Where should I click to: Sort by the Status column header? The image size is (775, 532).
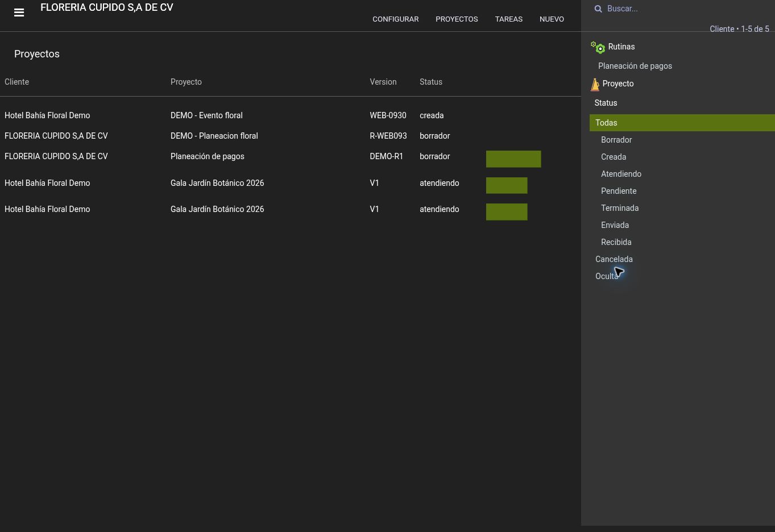[x=431, y=82]
